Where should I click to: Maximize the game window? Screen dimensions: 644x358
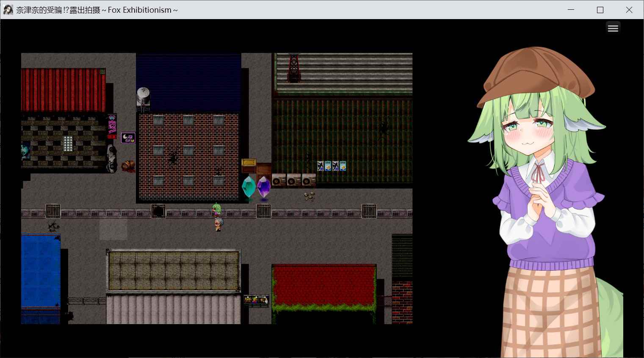coord(600,10)
